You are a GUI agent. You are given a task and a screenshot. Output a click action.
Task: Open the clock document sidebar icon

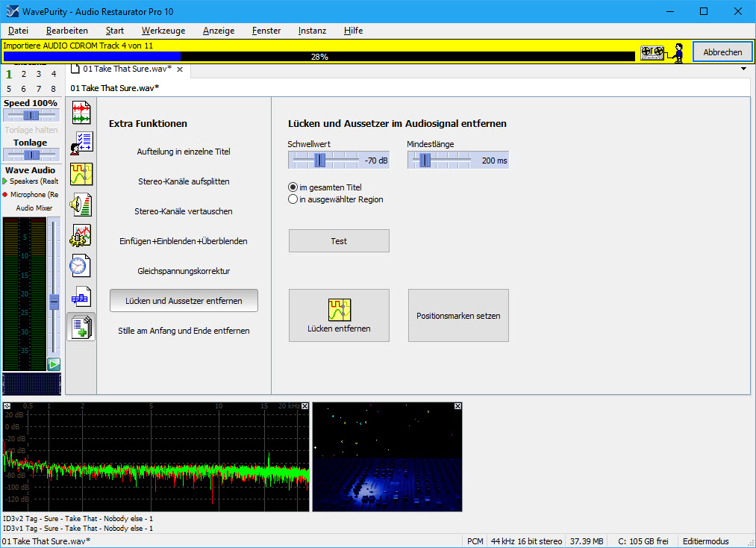pyautogui.click(x=80, y=266)
